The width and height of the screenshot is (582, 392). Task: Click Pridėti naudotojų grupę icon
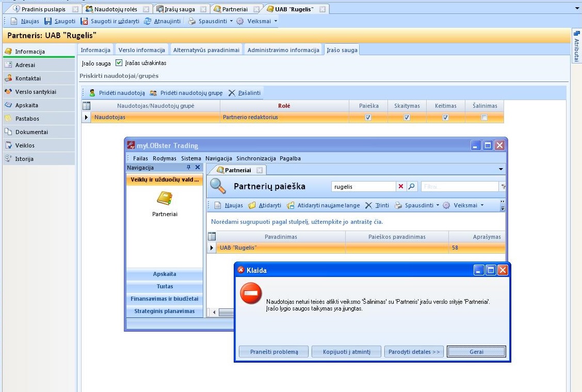tap(153, 93)
